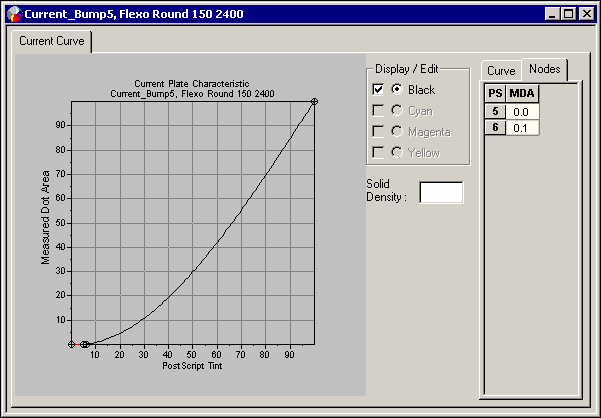601x418 pixels.
Task: Select the Black edit radio button
Action: coord(397,89)
